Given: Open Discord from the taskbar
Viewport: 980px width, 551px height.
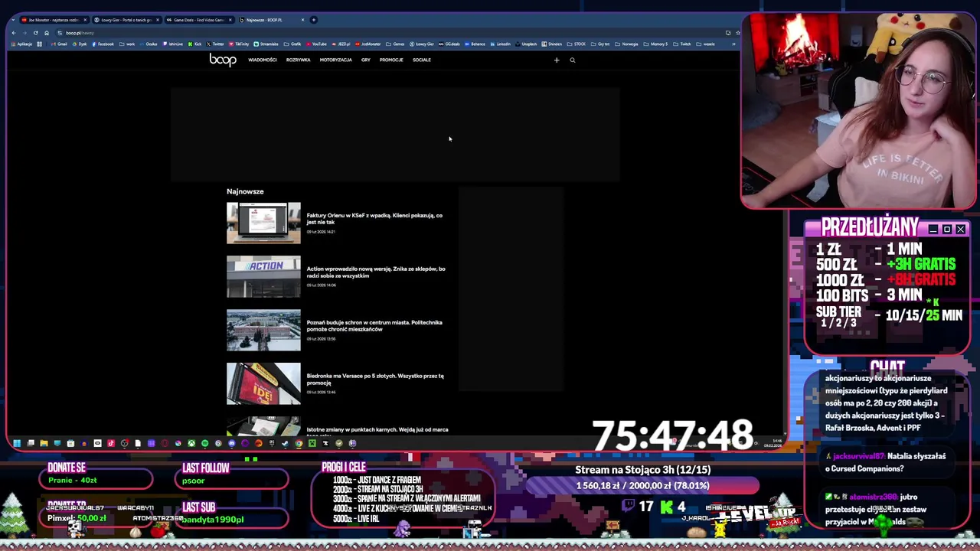Looking at the screenshot, I should coord(232,443).
